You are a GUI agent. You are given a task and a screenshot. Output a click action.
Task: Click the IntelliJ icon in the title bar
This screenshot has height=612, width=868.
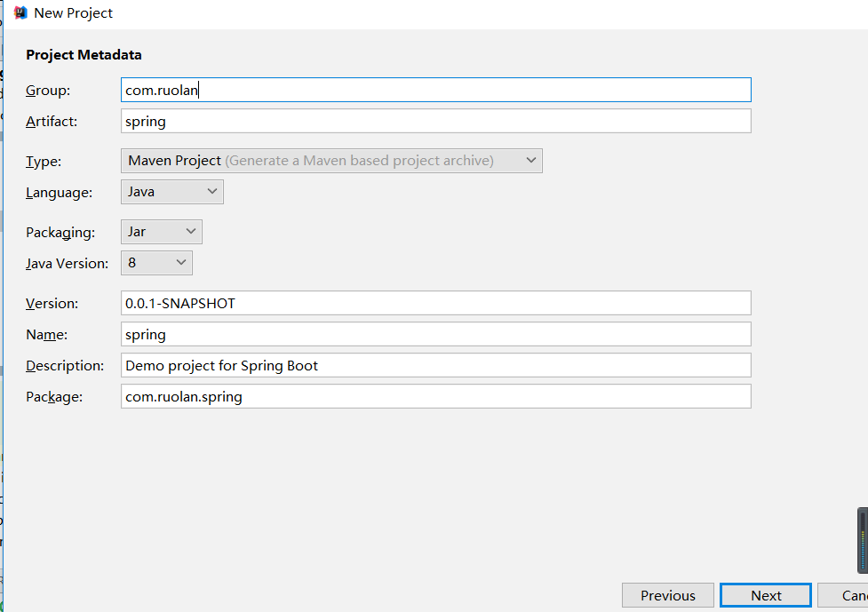tap(20, 12)
